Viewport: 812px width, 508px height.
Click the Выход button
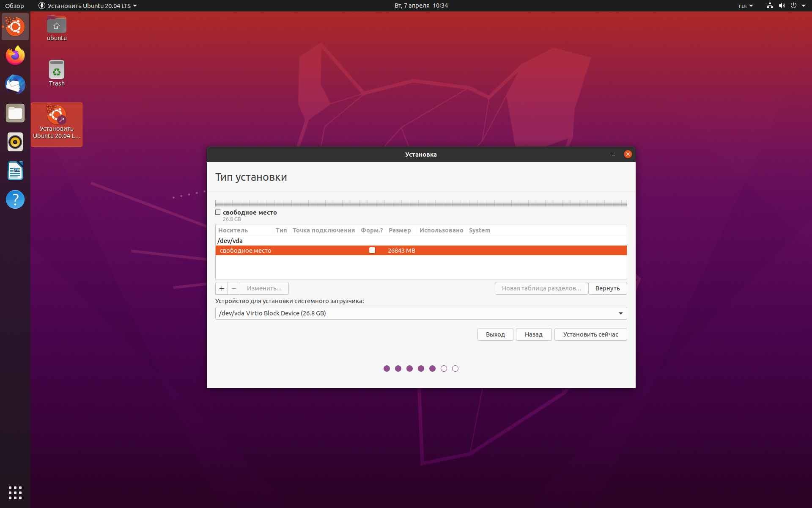pos(495,334)
